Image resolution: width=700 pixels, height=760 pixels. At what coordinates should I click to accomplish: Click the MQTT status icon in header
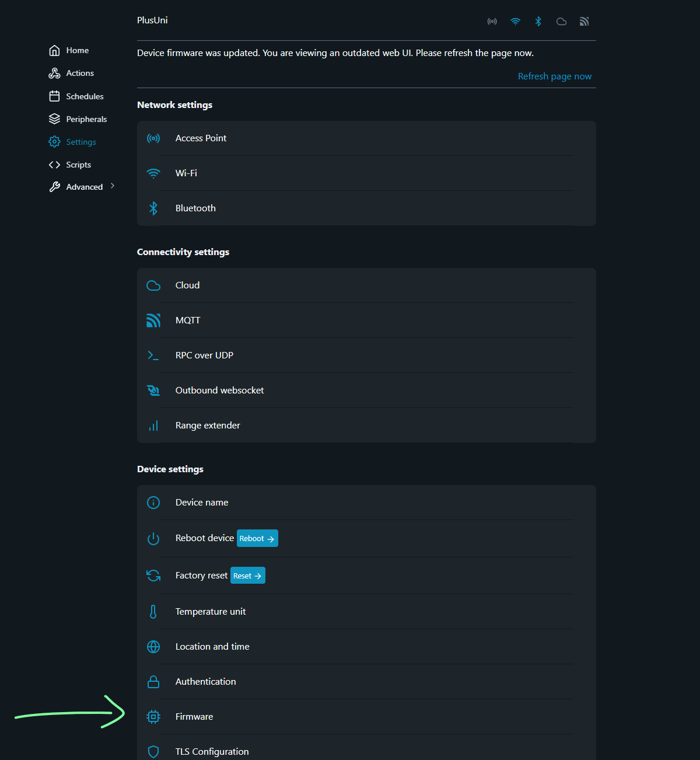[584, 22]
